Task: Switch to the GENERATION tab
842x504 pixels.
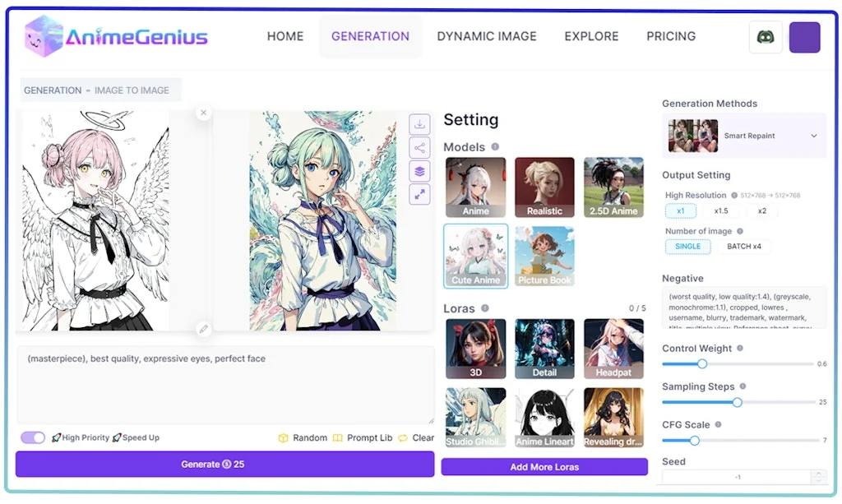Action: point(370,36)
